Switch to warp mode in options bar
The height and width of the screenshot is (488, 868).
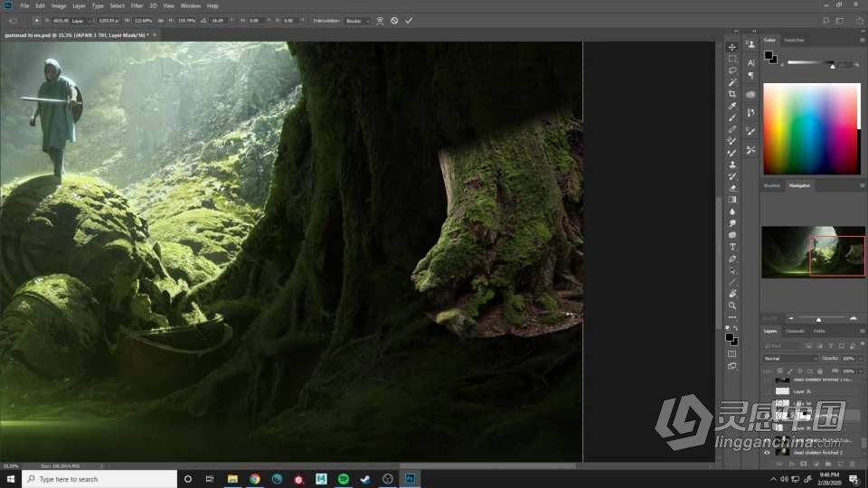(380, 21)
